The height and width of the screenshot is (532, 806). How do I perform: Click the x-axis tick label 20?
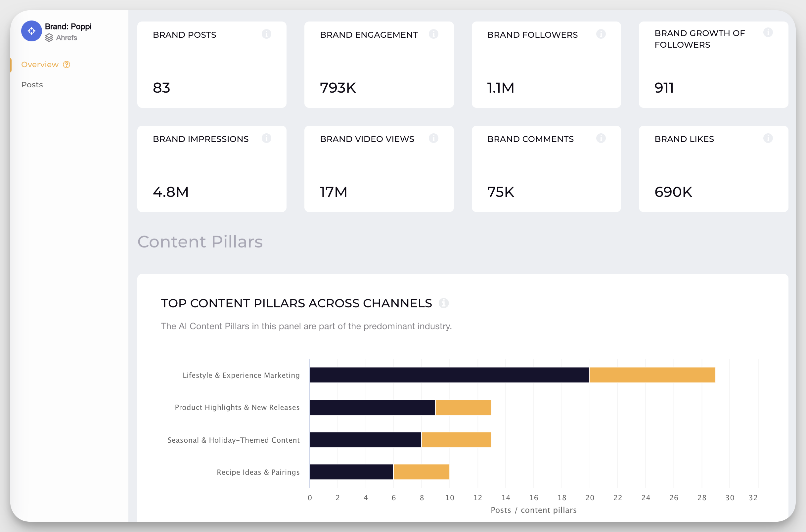590,498
